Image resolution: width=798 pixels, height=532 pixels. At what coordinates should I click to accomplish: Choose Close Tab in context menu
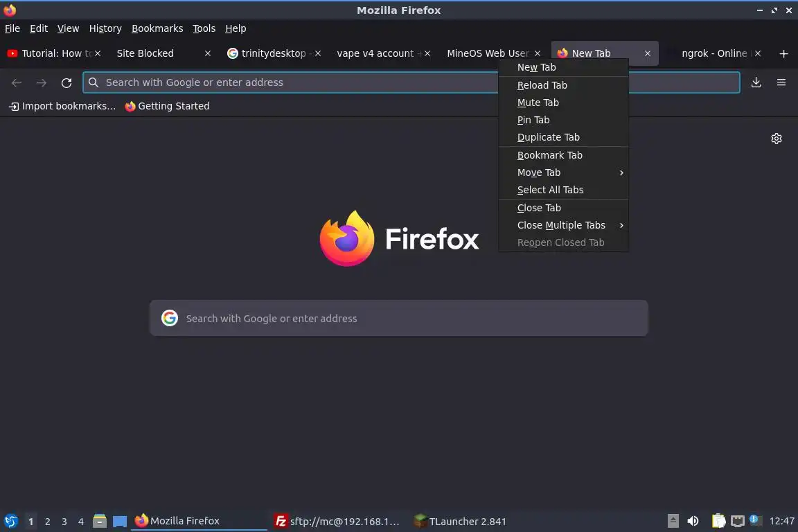pos(563,208)
